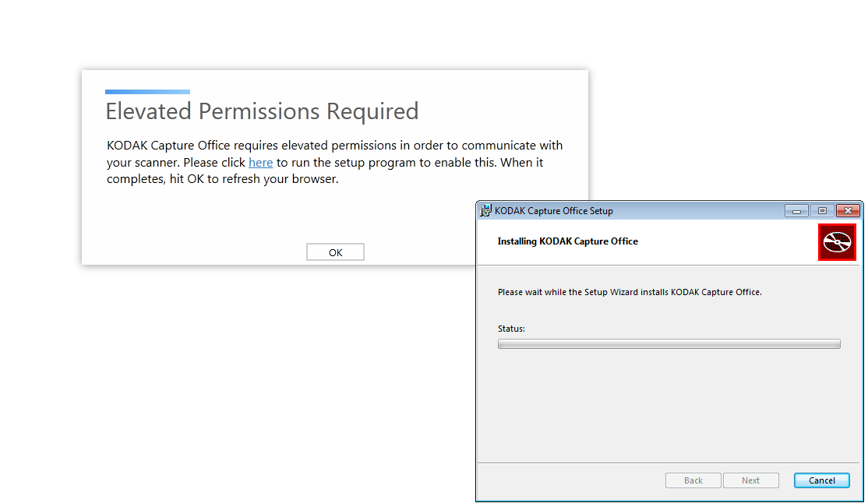Image resolution: width=868 pixels, height=503 pixels.
Task: Click the "Status:" label in the installer
Action: [x=511, y=329]
